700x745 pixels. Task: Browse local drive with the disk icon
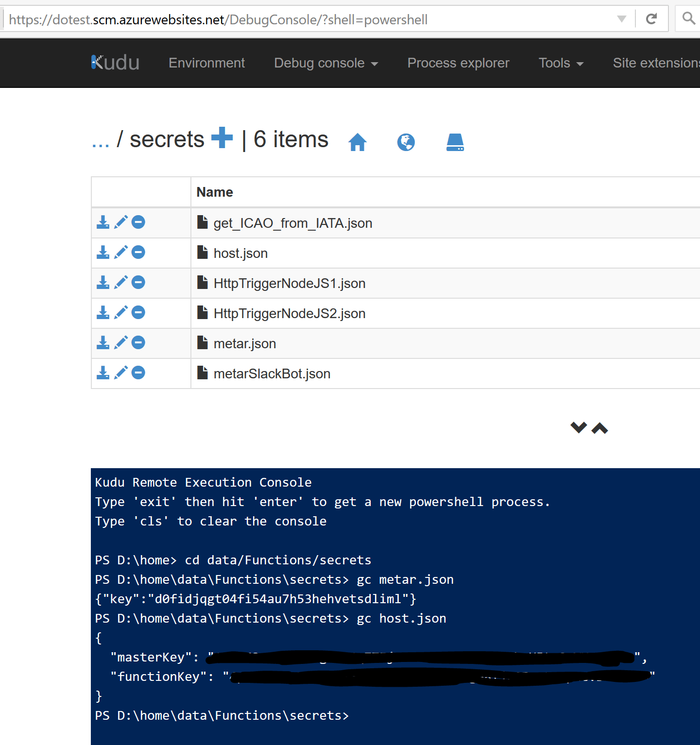(x=455, y=142)
